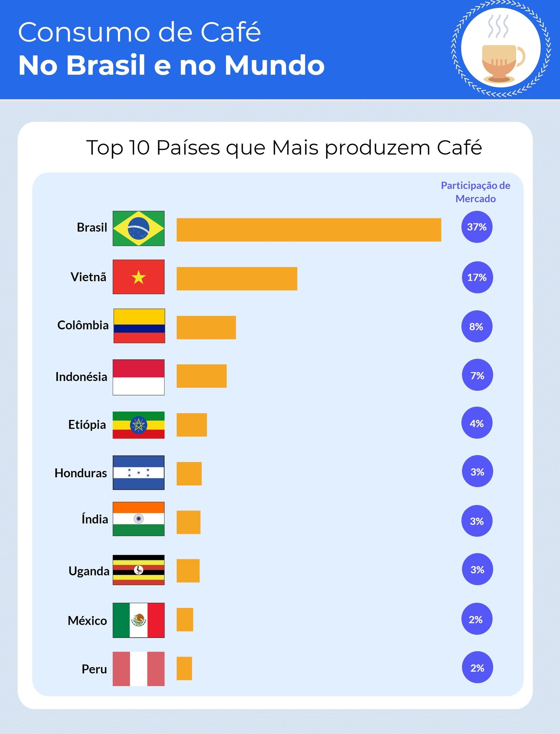Click the Honduras flag
The height and width of the screenshot is (734, 560).
pos(139,472)
